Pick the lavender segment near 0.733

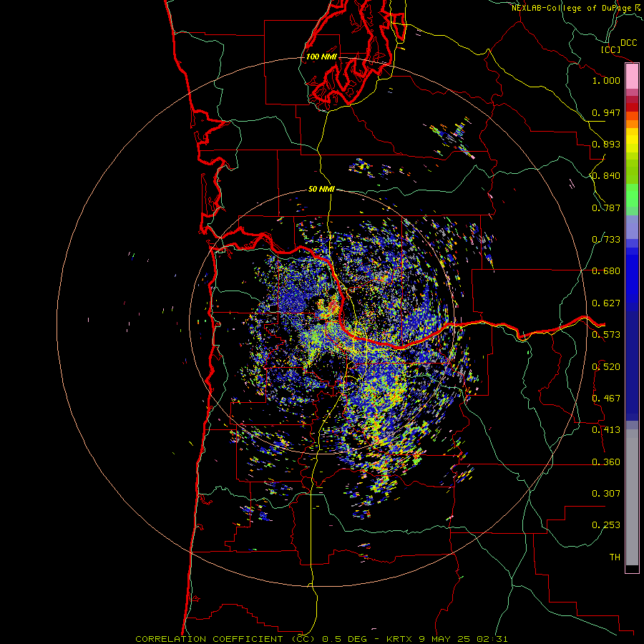coord(632,228)
